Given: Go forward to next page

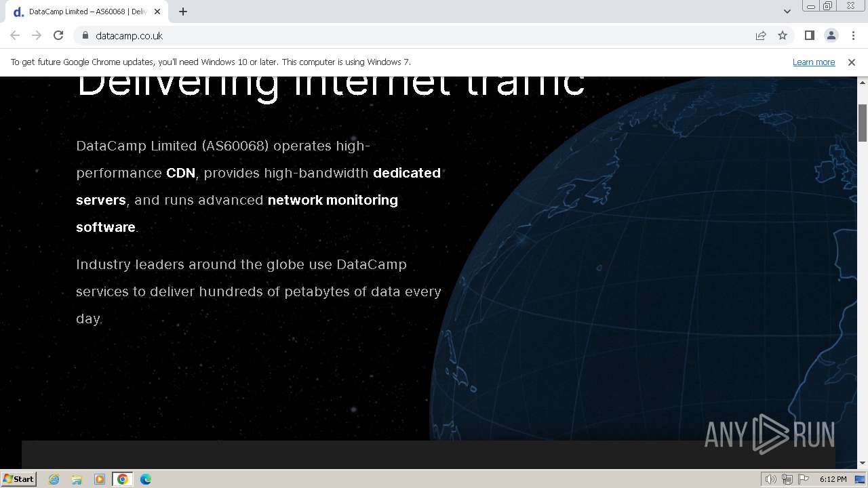Looking at the screenshot, I should [37, 35].
